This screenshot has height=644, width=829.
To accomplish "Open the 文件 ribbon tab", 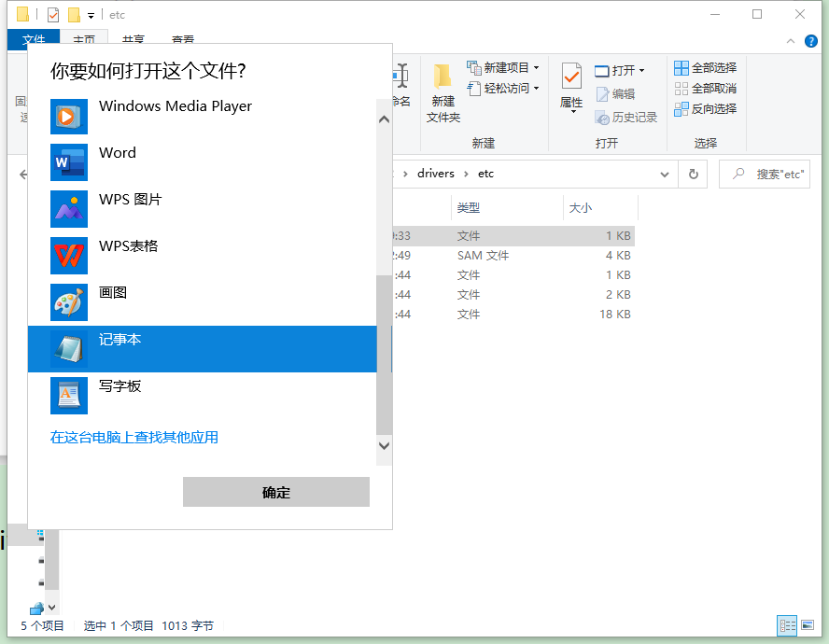I will pos(34,39).
